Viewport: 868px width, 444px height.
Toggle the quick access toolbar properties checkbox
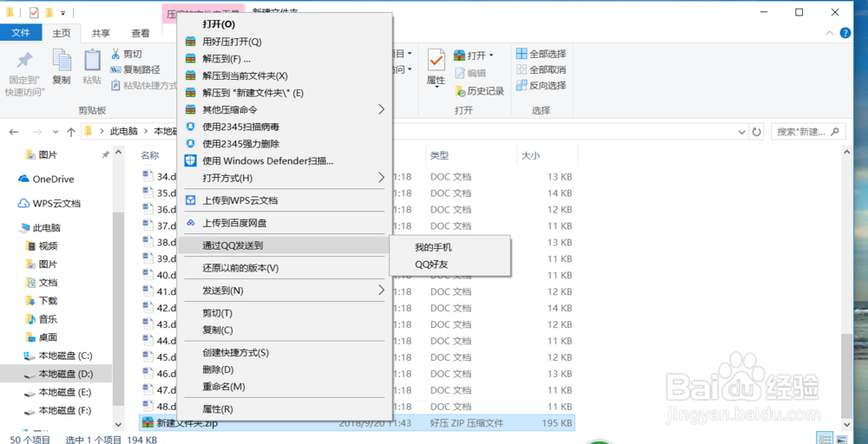coord(34,12)
